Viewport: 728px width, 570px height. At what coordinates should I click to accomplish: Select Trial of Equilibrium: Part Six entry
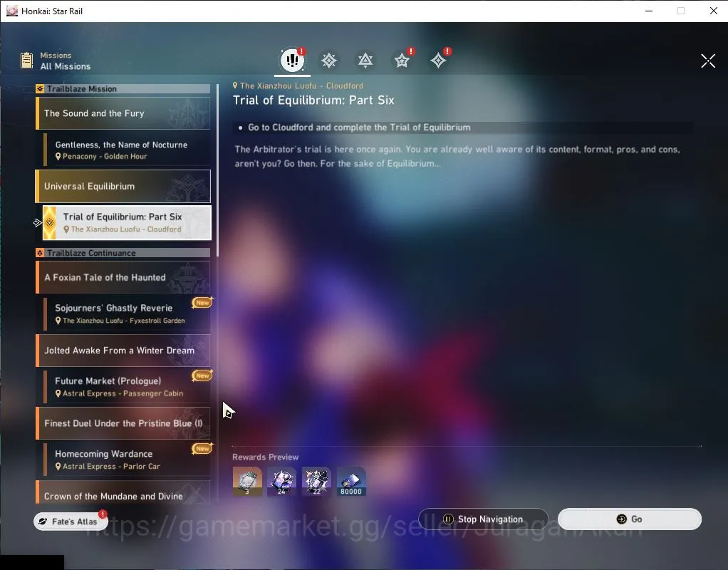pos(127,222)
